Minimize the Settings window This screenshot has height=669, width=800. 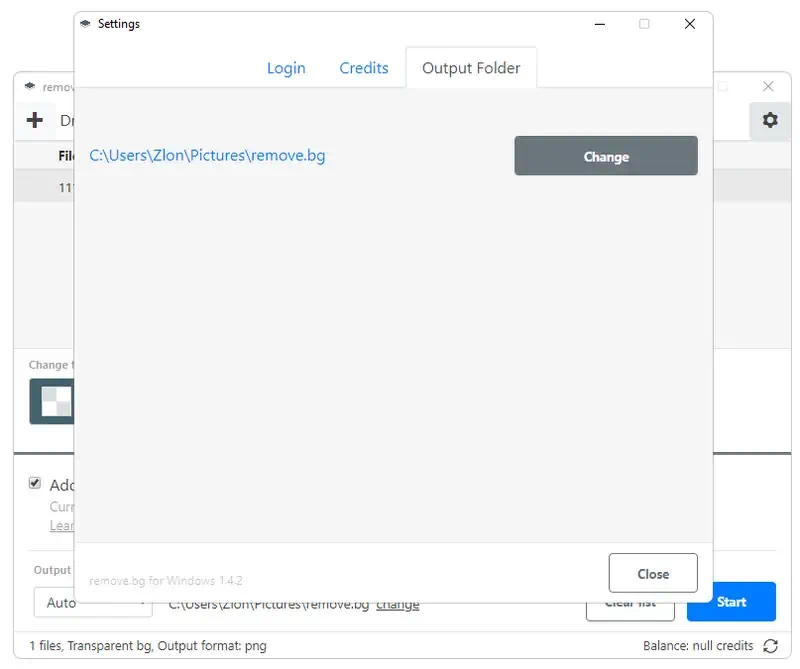coord(600,24)
